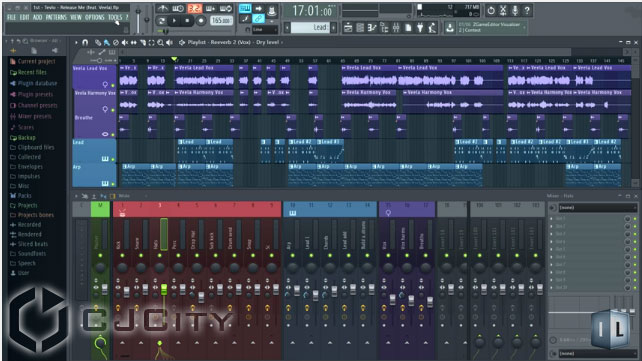Mute the Breathe playlist track
Image resolution: width=642 pixels, height=361 pixels.
click(x=113, y=135)
